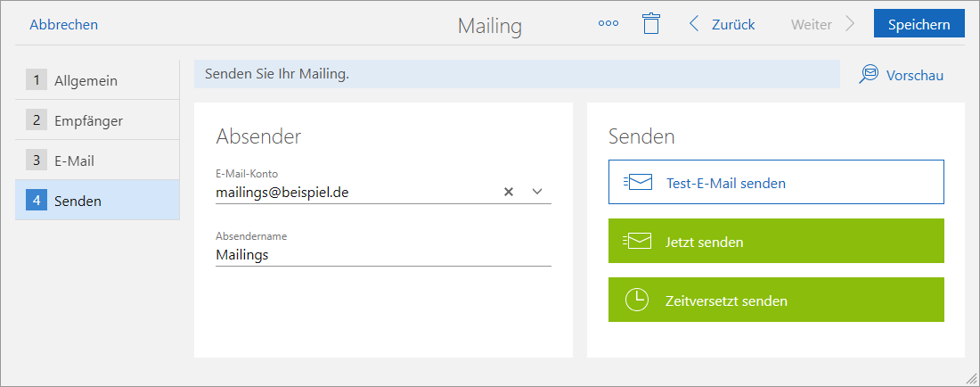Click the envelope icon on Jetzt senden
The height and width of the screenshot is (387, 980).
coord(638,242)
